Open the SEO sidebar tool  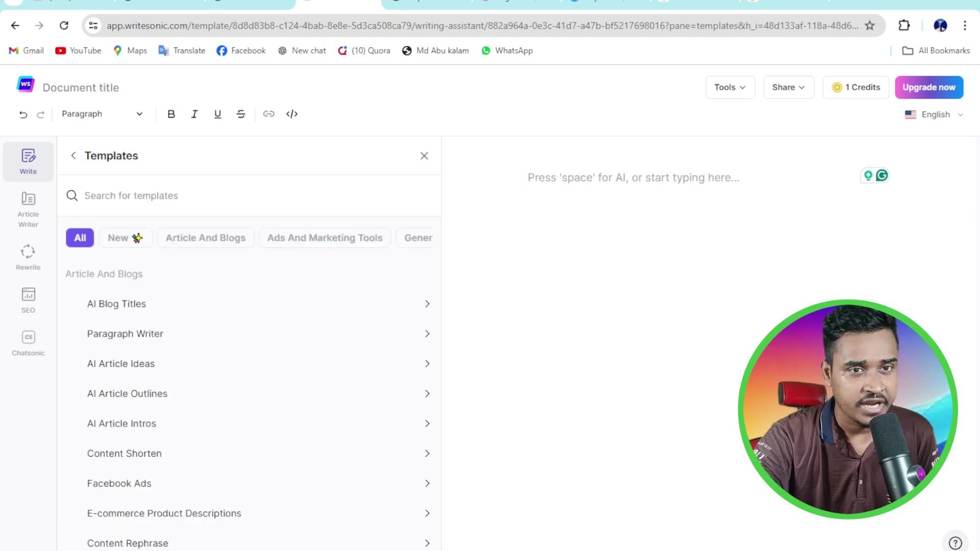point(28,300)
